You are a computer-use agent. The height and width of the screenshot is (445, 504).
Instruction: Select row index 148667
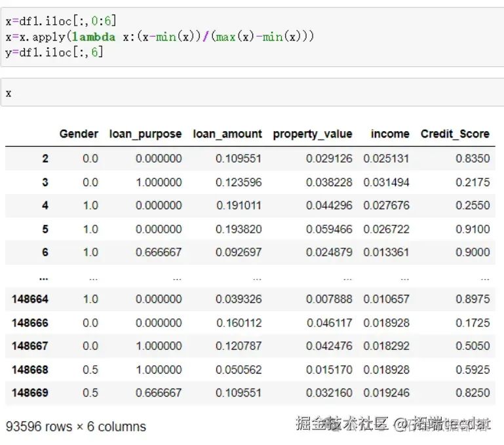point(30,346)
